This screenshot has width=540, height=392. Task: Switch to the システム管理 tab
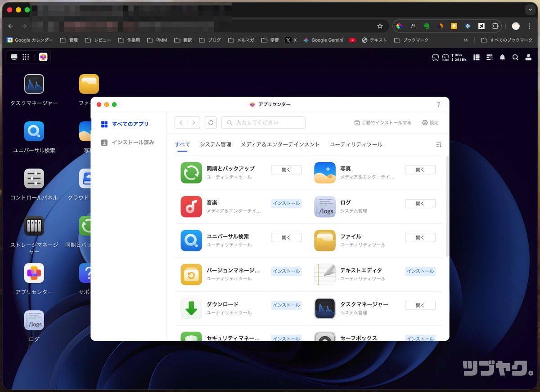click(216, 144)
